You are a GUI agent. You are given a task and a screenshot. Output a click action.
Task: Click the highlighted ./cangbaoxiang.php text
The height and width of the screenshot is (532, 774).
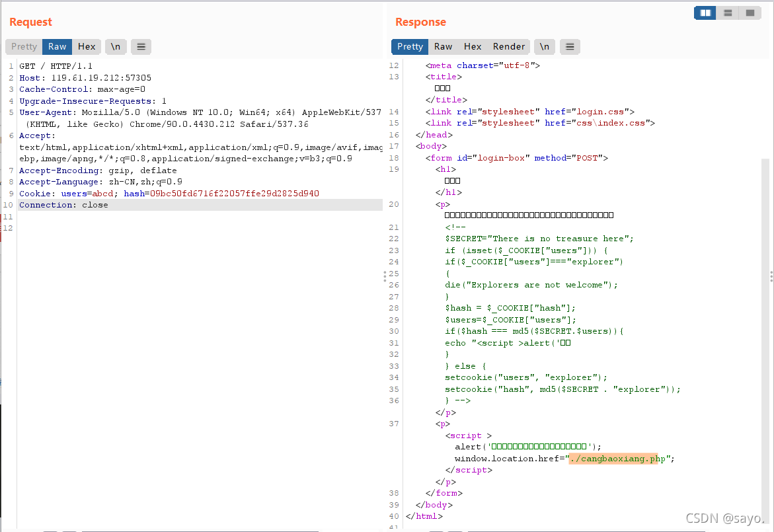619,459
